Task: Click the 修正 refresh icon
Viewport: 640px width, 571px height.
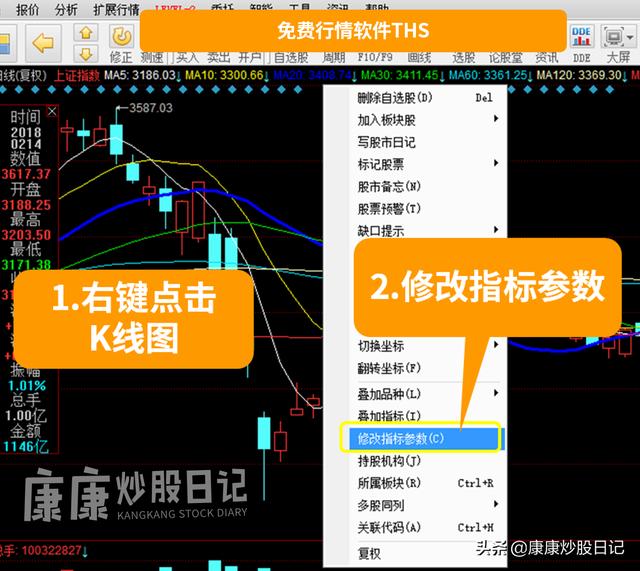Action: click(x=122, y=37)
